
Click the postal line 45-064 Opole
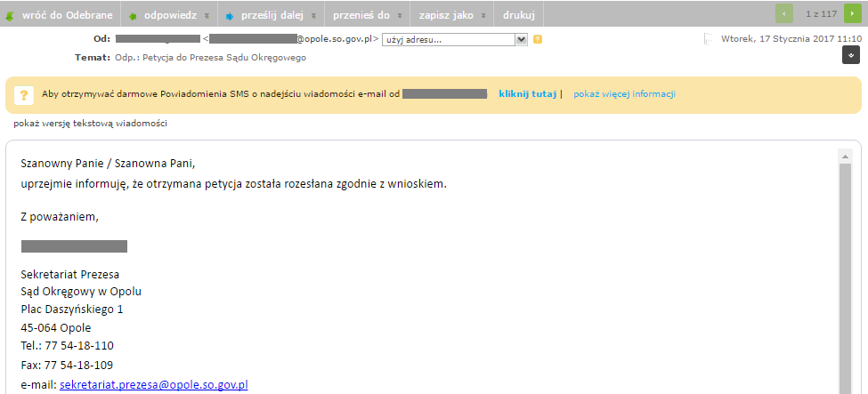[x=56, y=327]
